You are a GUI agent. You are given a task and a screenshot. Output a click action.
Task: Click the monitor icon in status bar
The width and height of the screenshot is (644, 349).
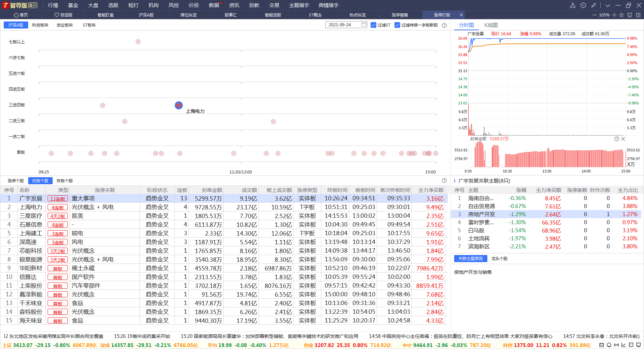click(638, 345)
